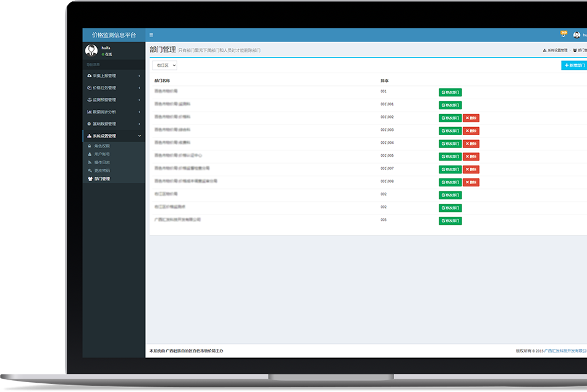Click the sidebar profile avatar picture
587x392 pixels.
(x=91, y=50)
